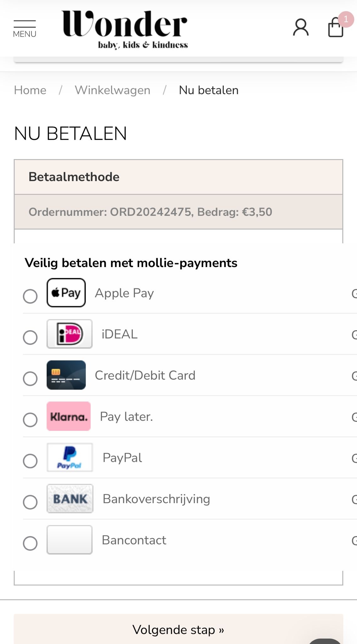Open the user account icon
The width and height of the screenshot is (357, 644).
coord(301,27)
